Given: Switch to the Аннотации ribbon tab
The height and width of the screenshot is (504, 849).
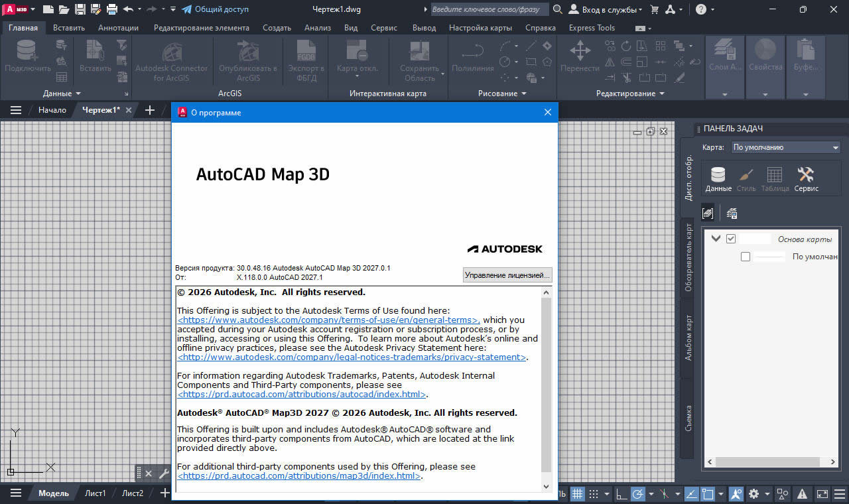Looking at the screenshot, I should pos(118,28).
